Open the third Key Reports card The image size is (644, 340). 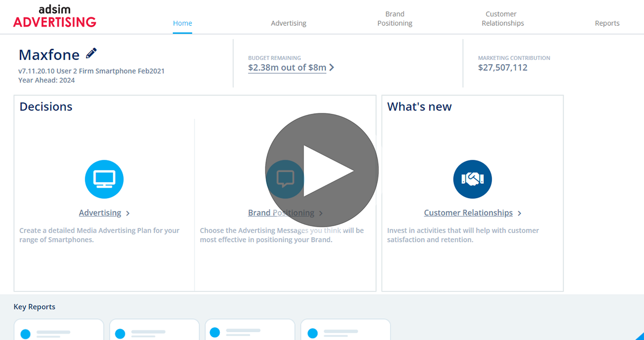(x=250, y=331)
